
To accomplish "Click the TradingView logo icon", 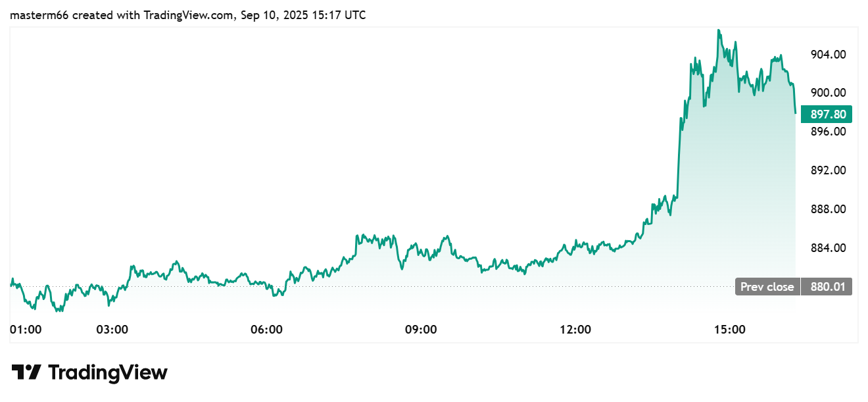I will 27,372.
